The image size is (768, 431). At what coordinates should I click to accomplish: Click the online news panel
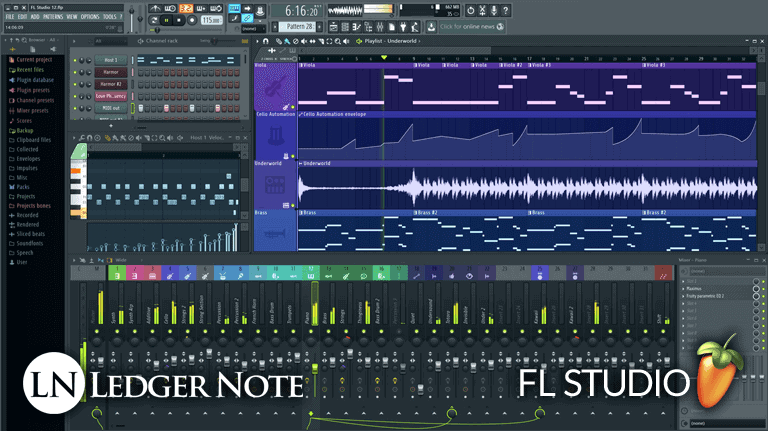coord(471,26)
